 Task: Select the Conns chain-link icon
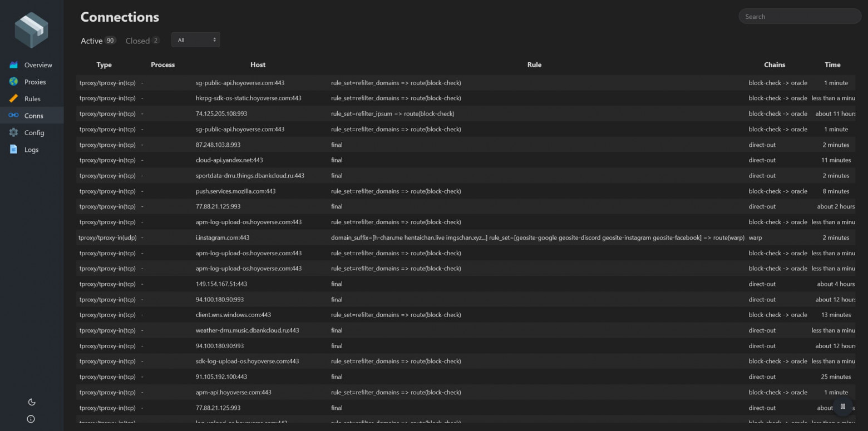[x=13, y=115]
